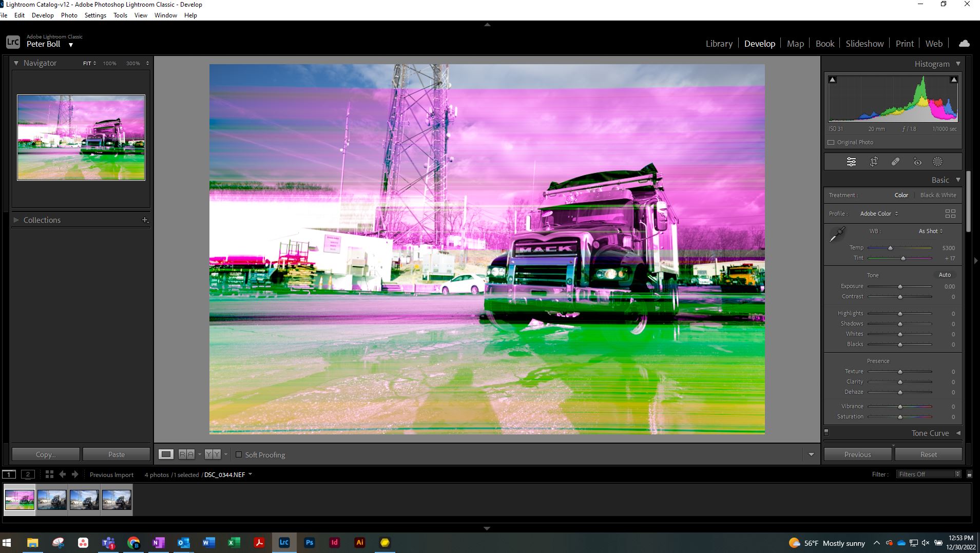Image resolution: width=980 pixels, height=553 pixels.
Task: Switch to the Library module
Action: pyautogui.click(x=718, y=43)
